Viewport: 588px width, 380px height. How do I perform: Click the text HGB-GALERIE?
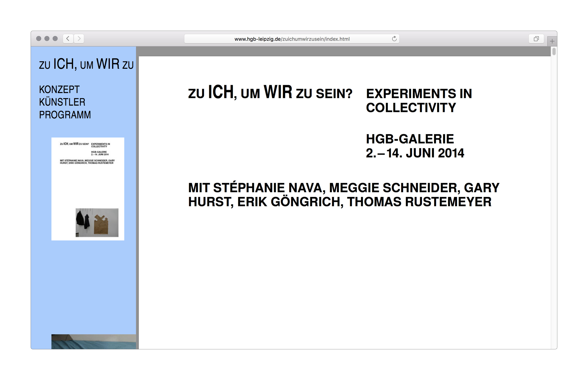[410, 139]
